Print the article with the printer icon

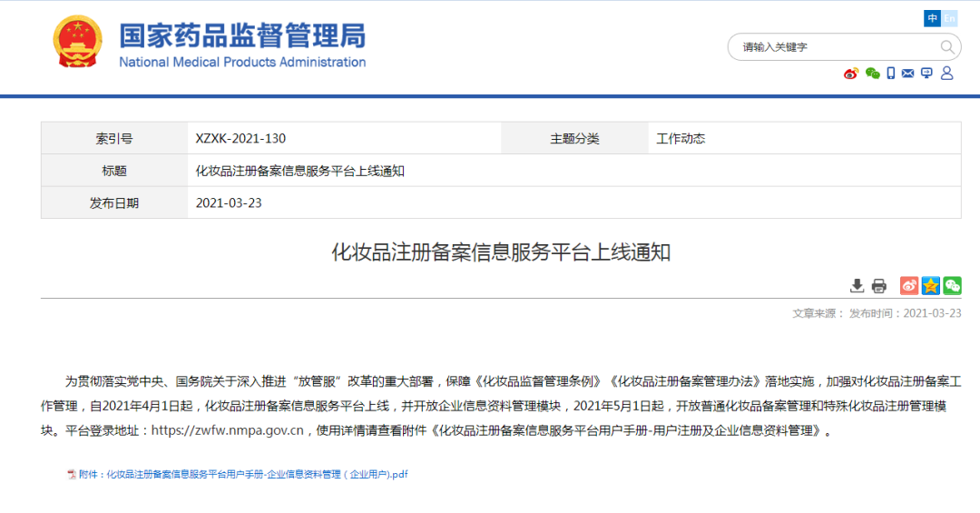[878, 286]
